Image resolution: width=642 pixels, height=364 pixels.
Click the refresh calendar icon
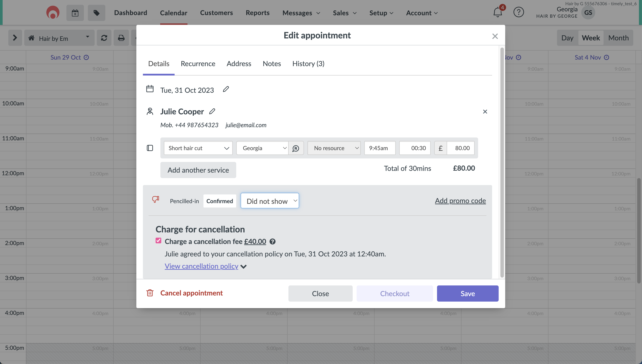coord(104,38)
